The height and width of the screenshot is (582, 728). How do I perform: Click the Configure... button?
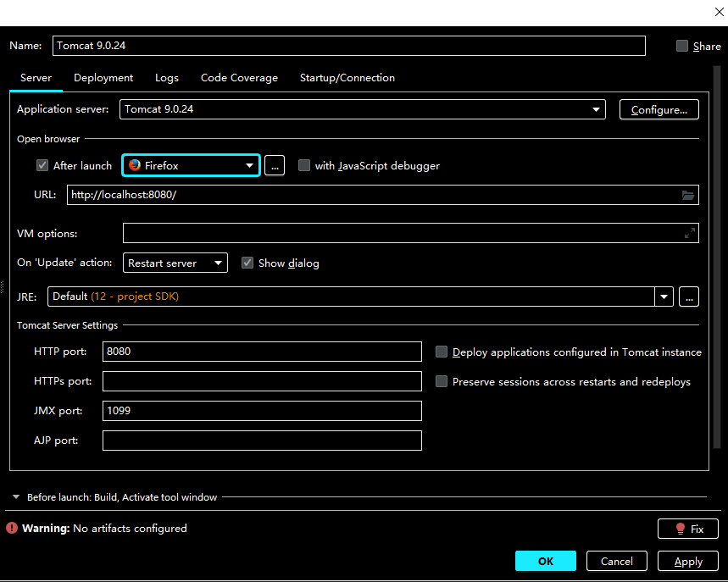(659, 109)
